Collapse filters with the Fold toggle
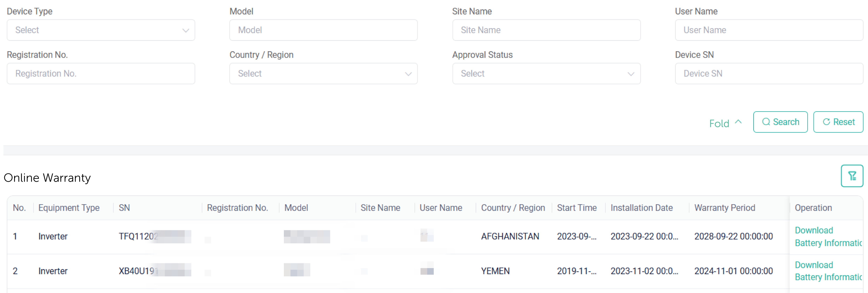This screenshot has height=293, width=868. point(725,123)
